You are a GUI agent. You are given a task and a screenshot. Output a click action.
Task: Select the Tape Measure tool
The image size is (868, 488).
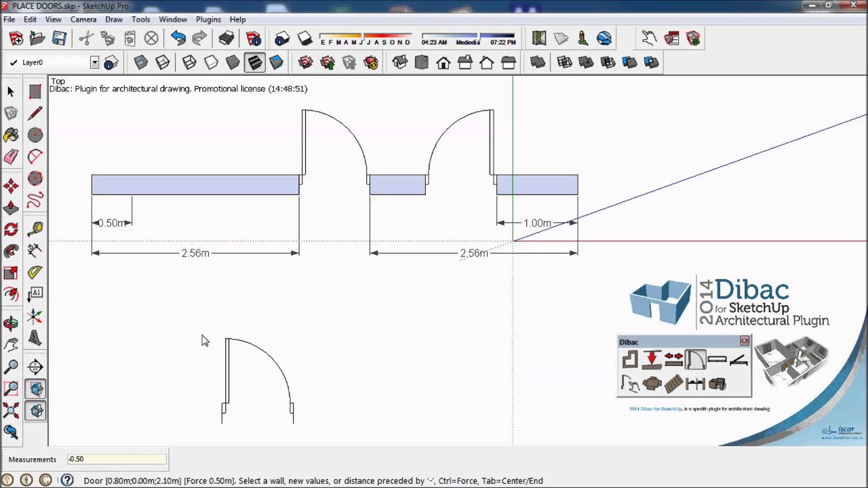pos(35,230)
